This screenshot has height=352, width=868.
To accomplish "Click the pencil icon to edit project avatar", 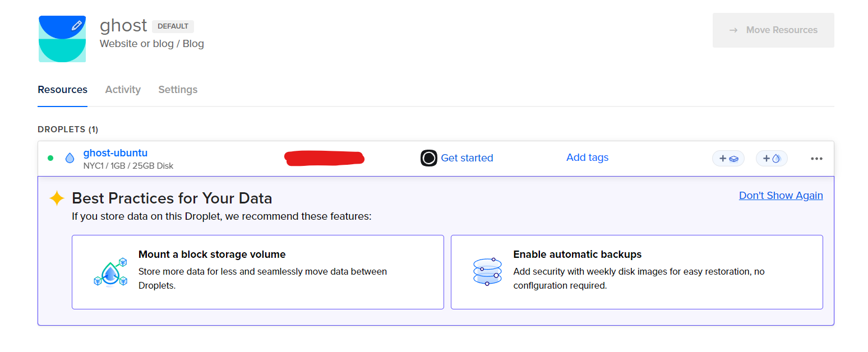I will click(x=77, y=25).
